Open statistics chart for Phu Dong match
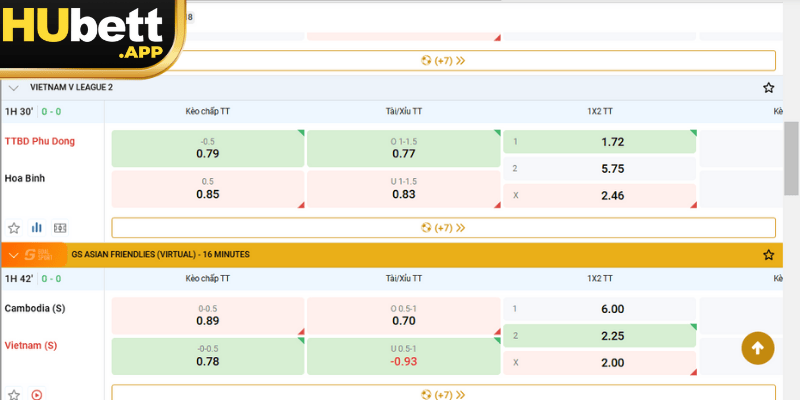800x400 pixels. [x=37, y=228]
